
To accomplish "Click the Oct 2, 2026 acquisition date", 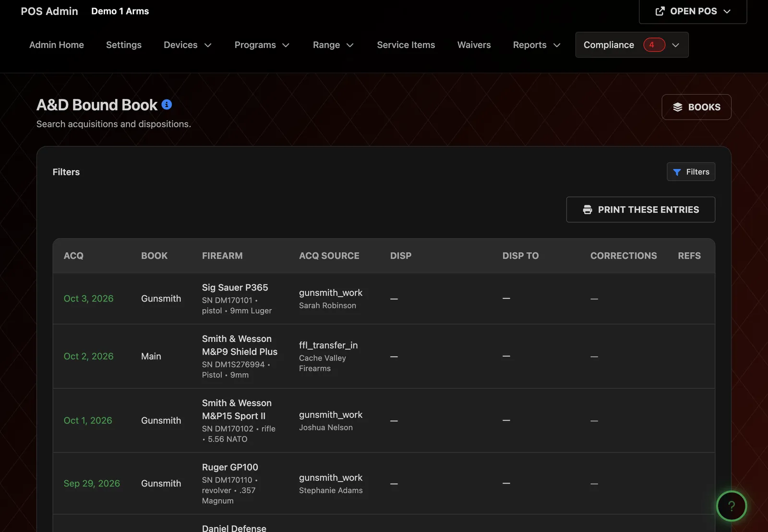I will [x=89, y=356].
